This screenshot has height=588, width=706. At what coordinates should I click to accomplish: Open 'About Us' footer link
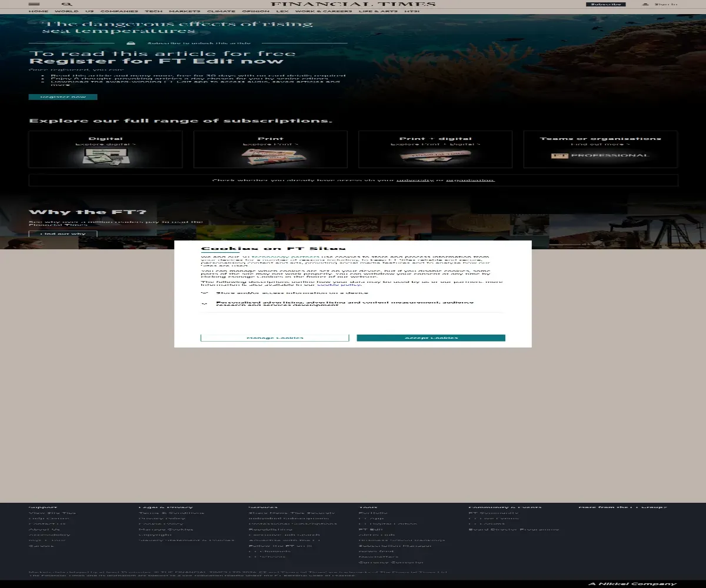(44, 529)
